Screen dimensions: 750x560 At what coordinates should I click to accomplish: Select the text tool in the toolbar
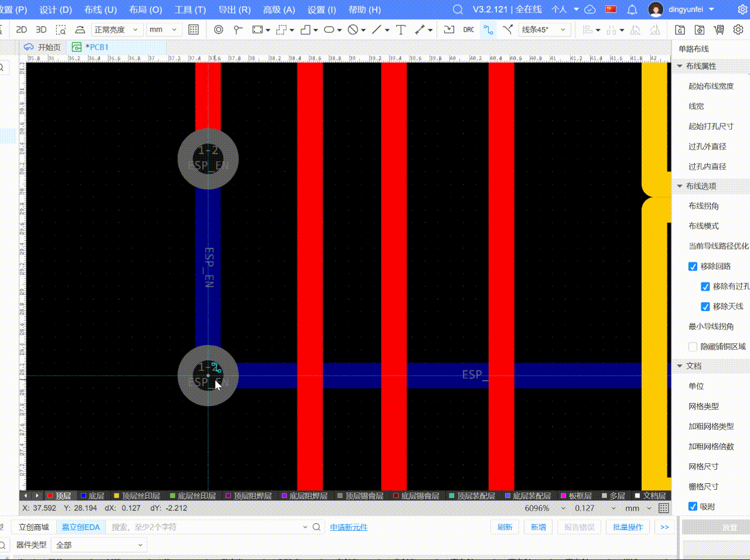401,30
